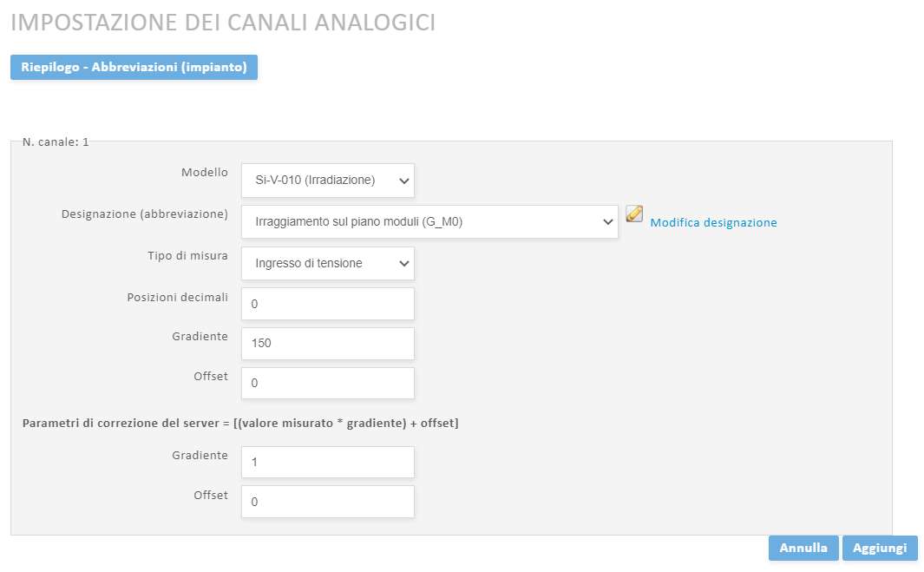Click the N. canale: 1 legend
The width and height of the screenshot is (924, 572).
(x=56, y=141)
